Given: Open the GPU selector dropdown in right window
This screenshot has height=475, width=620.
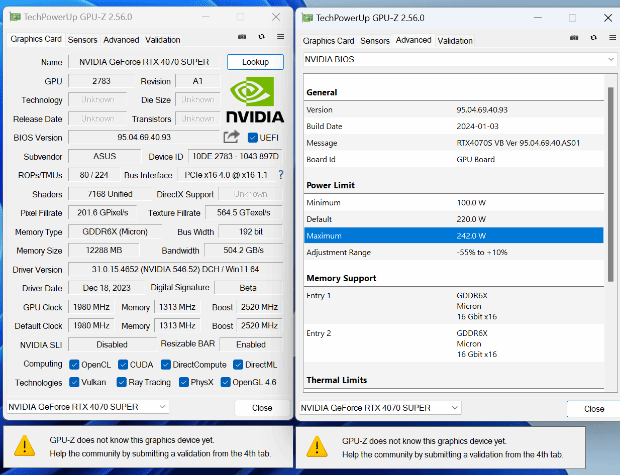Looking at the screenshot, I should pyautogui.click(x=380, y=407).
